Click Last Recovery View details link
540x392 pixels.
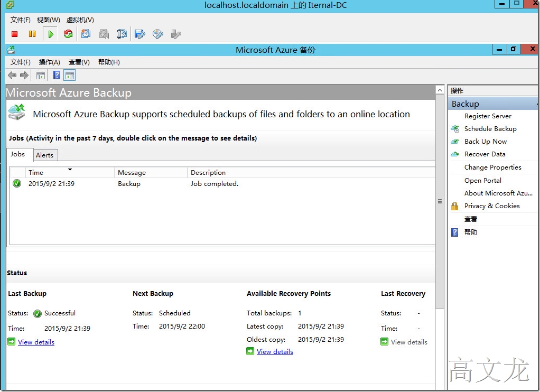click(409, 342)
